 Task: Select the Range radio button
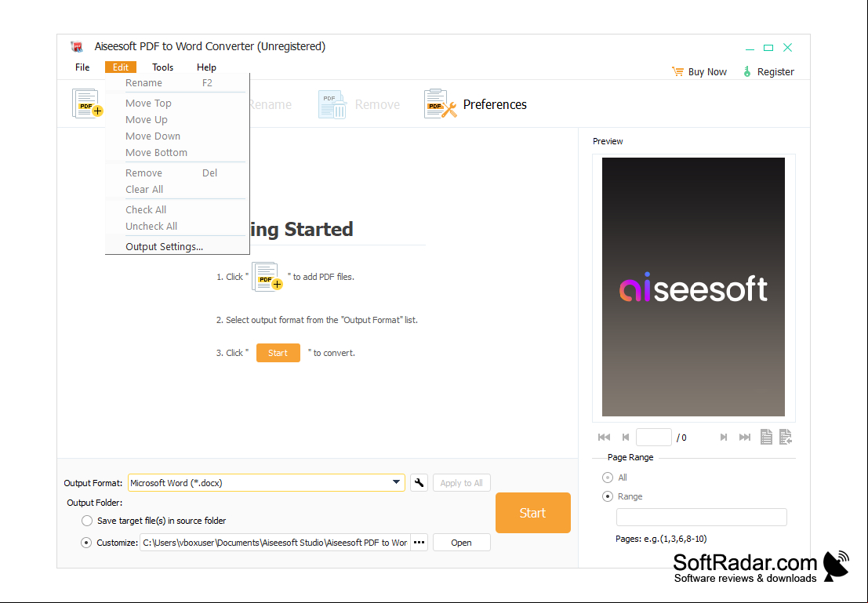click(607, 496)
